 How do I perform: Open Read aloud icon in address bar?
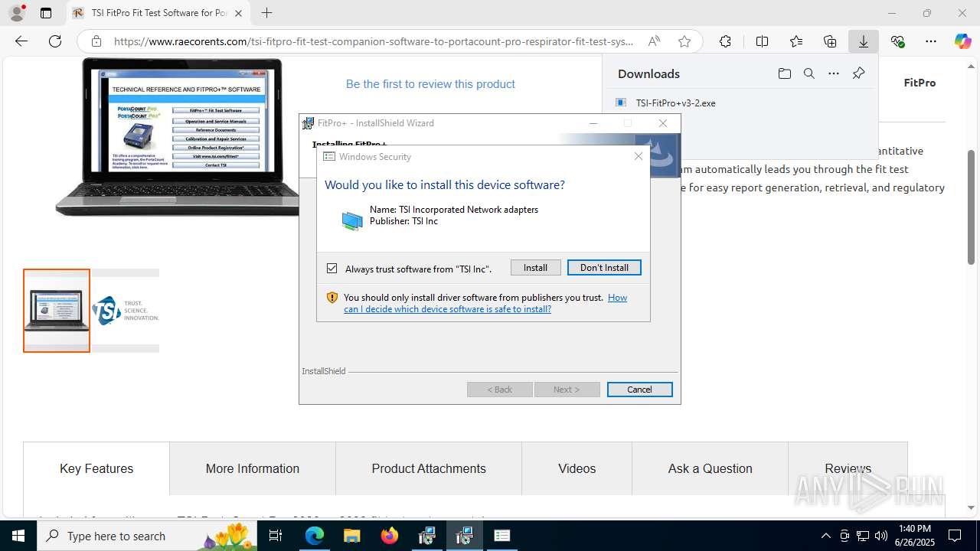pyautogui.click(x=654, y=41)
